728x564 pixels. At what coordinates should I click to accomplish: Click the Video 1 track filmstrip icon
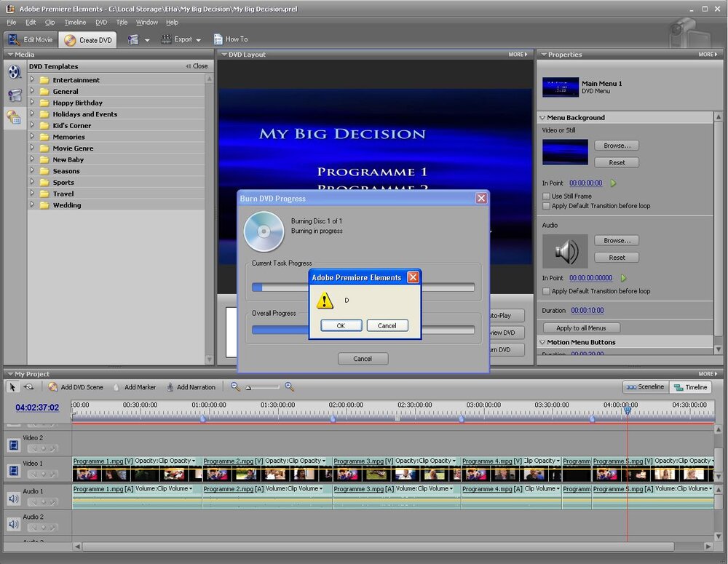[x=13, y=471]
